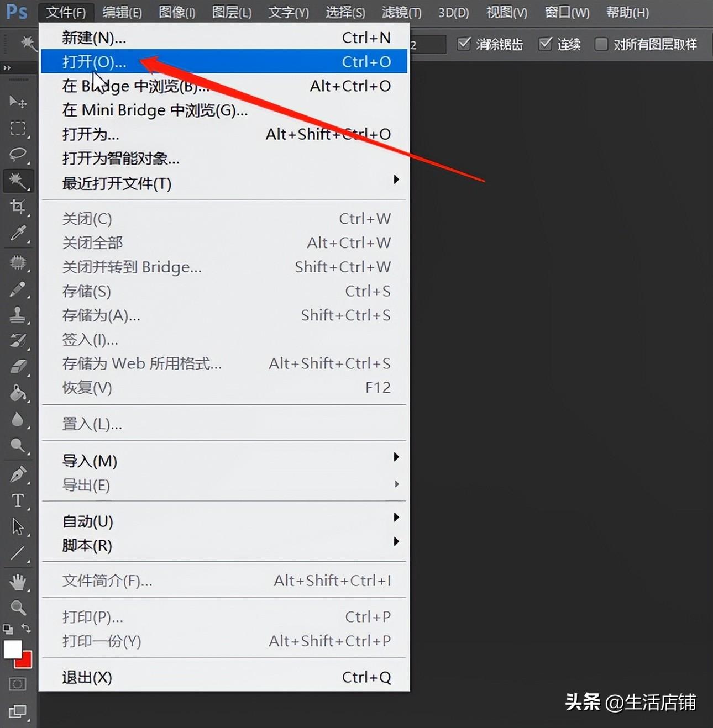Select the Hand tool
This screenshot has width=713, height=728.
(18, 581)
